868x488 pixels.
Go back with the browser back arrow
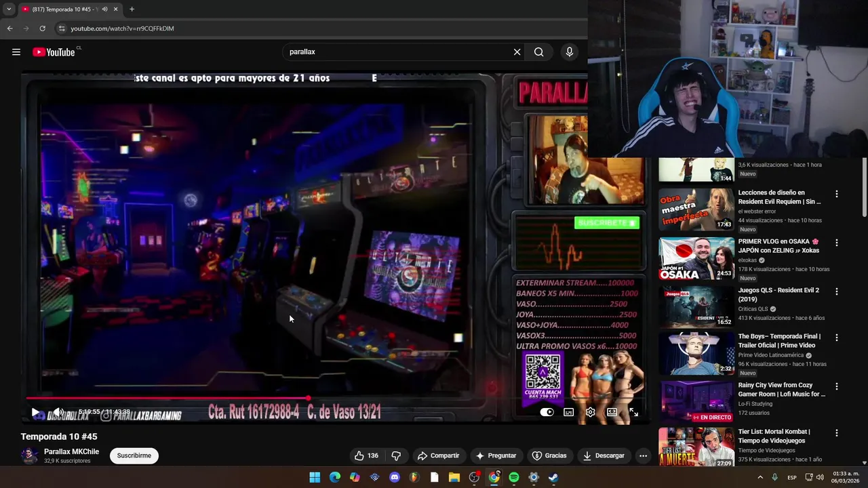[9, 28]
